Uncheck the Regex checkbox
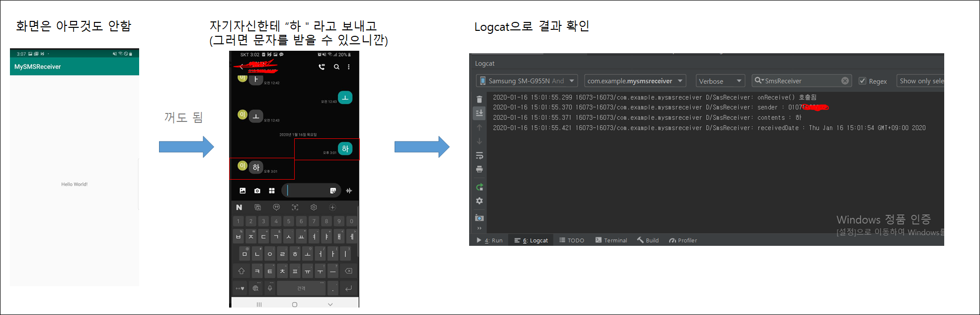 (x=862, y=81)
